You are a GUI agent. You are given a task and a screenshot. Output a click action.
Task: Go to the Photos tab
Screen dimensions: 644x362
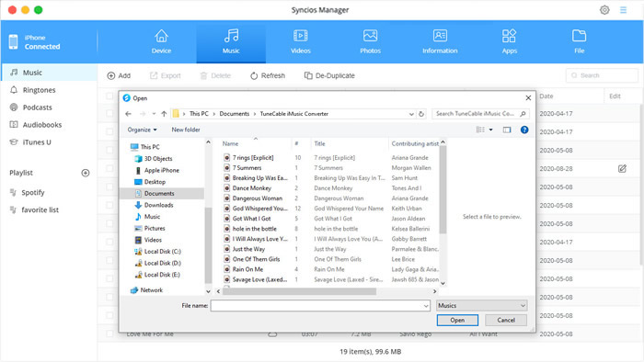tap(370, 42)
